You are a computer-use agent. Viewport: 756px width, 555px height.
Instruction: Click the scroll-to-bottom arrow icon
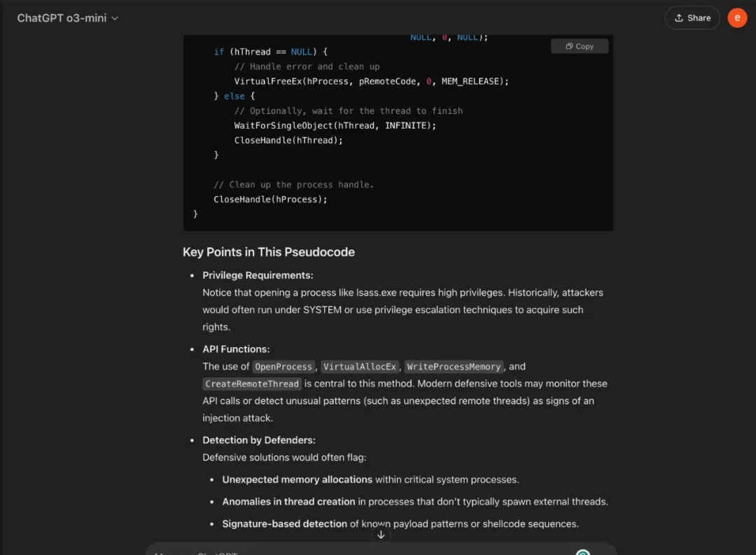(x=381, y=535)
